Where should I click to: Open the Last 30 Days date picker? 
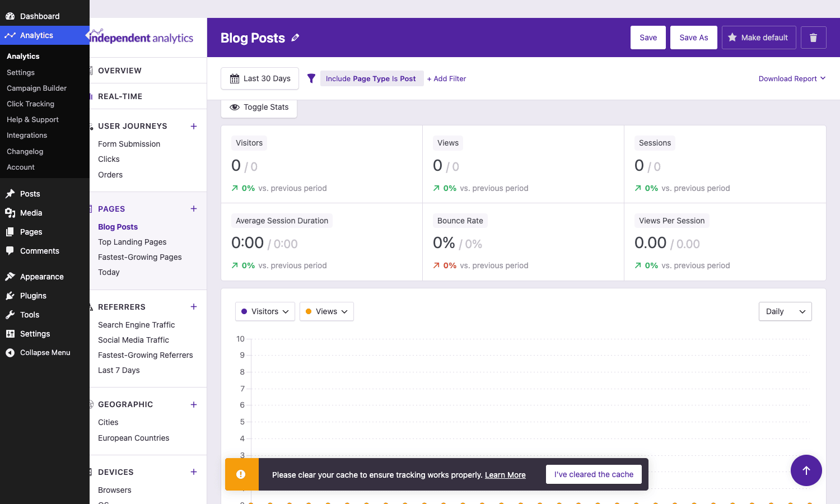[x=260, y=78]
